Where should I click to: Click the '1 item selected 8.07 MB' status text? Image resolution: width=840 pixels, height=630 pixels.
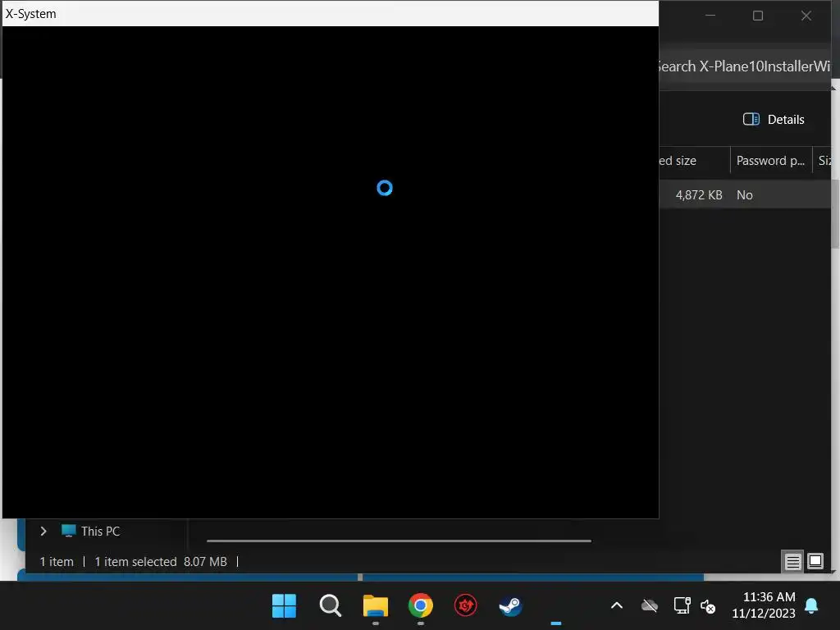pos(161,561)
